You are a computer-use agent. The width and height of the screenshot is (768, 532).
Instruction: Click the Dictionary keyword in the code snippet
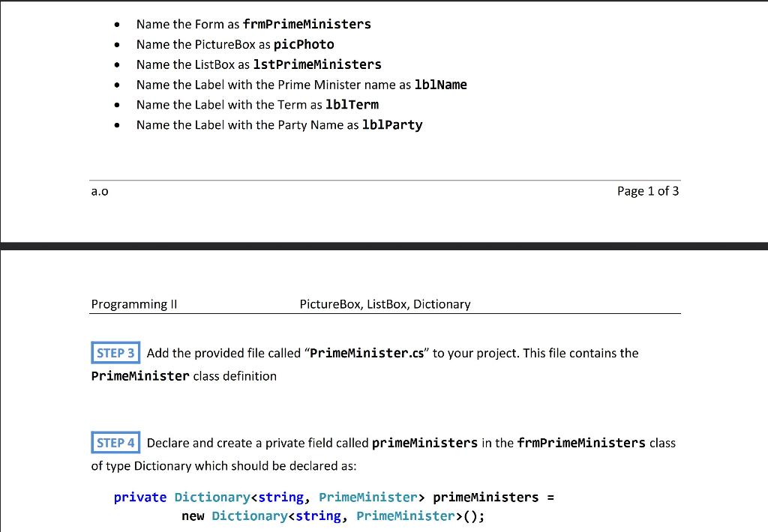coord(212,497)
